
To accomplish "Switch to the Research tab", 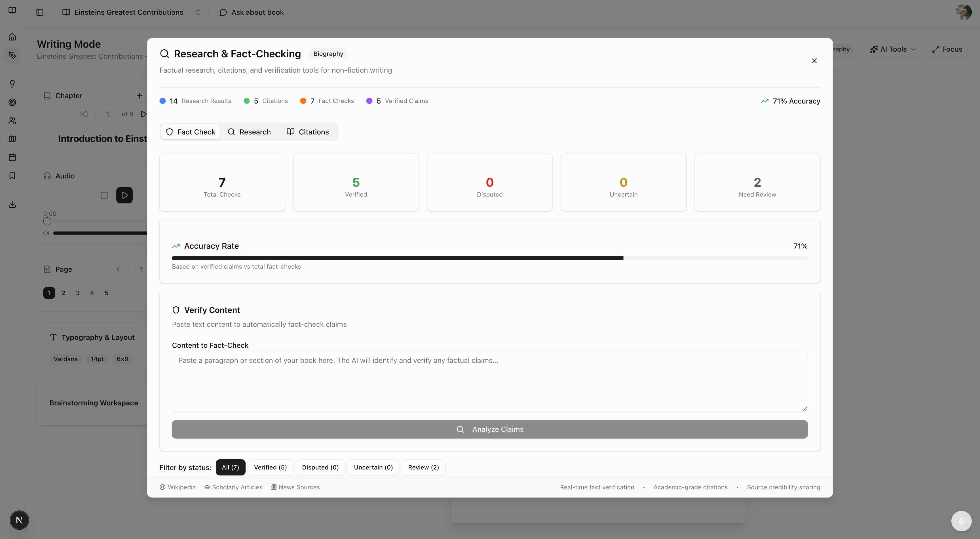I will 249,132.
